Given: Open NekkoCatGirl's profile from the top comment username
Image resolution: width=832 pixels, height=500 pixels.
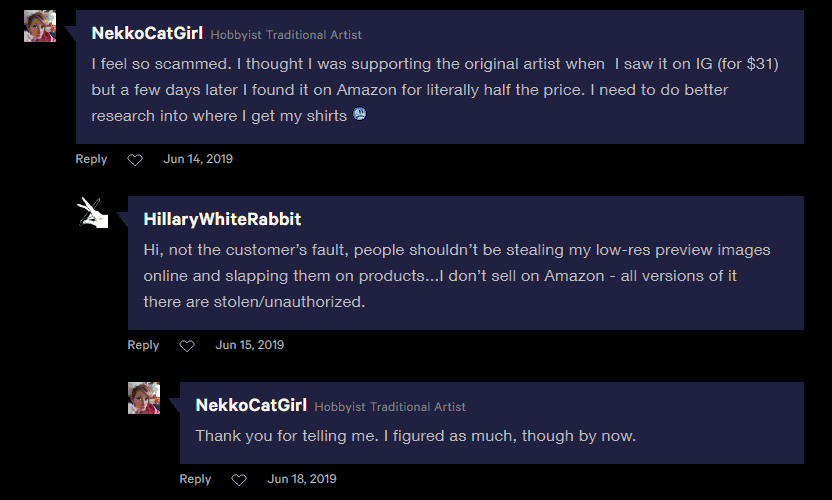Looking at the screenshot, I should [148, 33].
